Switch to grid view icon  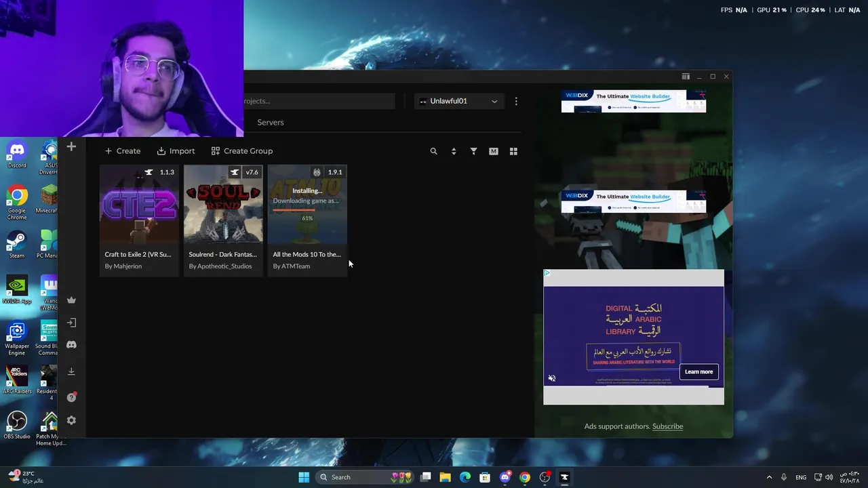point(513,151)
